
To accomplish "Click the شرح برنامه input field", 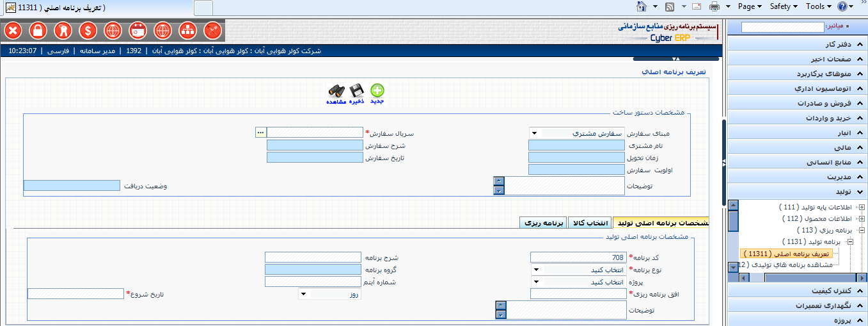I will pyautogui.click(x=313, y=257).
